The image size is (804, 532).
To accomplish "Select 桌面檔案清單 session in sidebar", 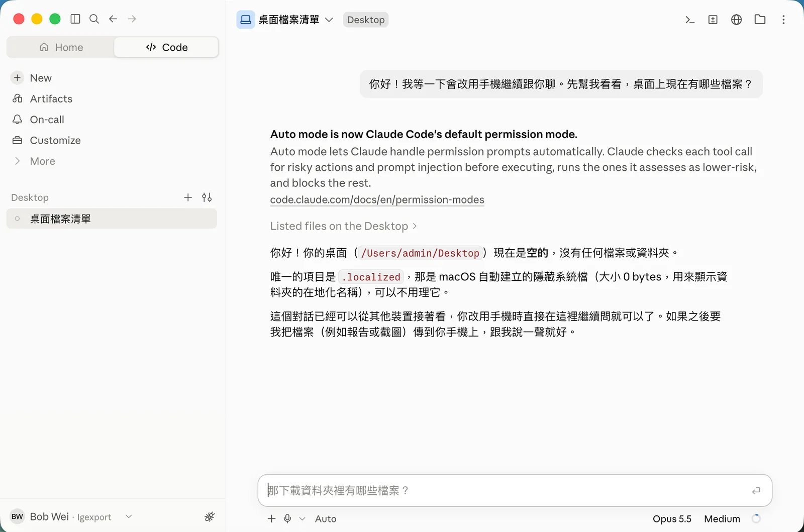I will [112, 219].
